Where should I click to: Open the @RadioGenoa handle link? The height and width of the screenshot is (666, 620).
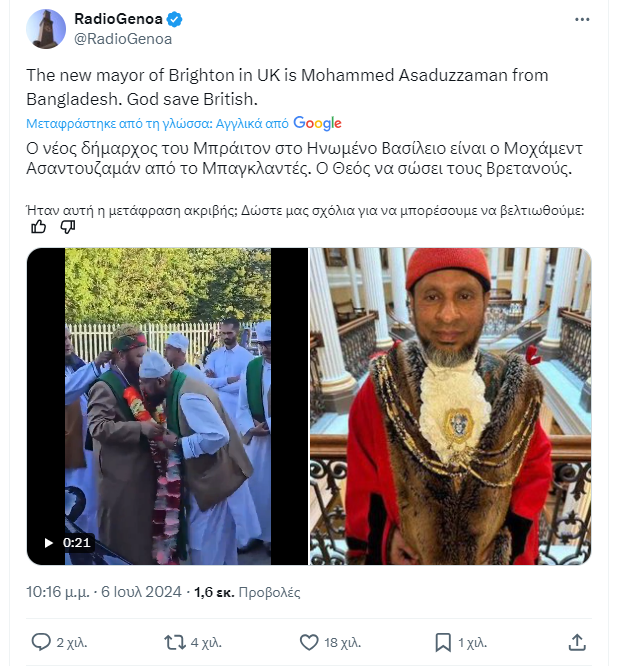coord(123,39)
